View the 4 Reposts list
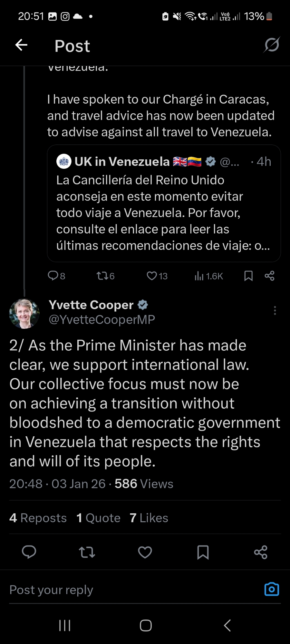The image size is (290, 644). tap(38, 518)
